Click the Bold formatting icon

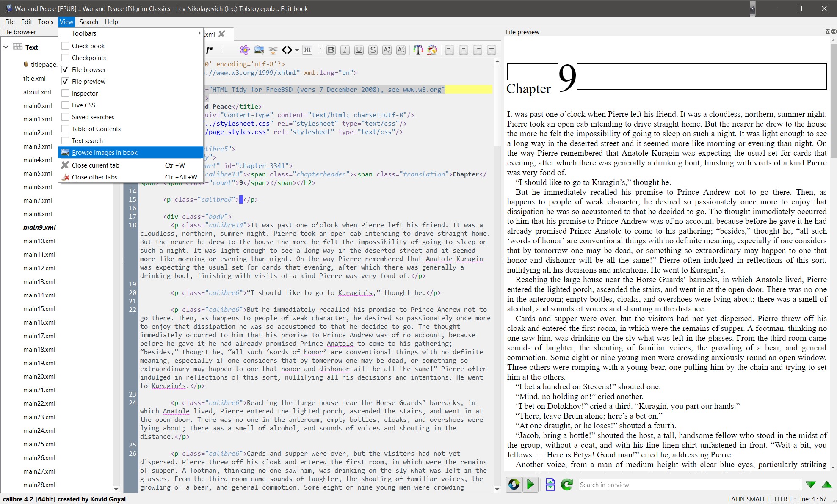[331, 50]
